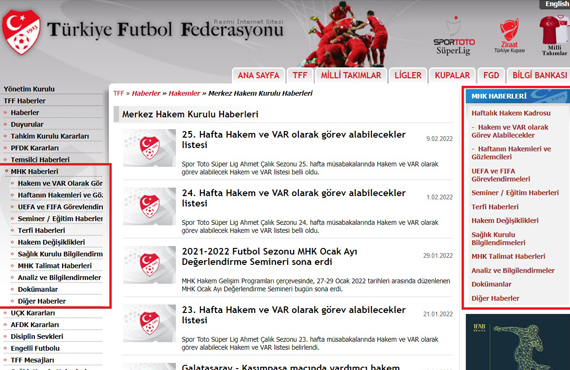
Task: Open Sağlık Kurulu Bilgilendirm sidebar subitem
Action: coord(60,254)
